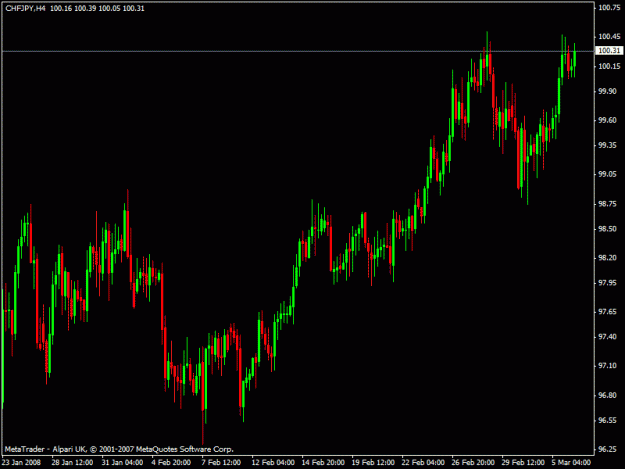
Task: Click the 14 Feb 20:00 time label
Action: pos(323,462)
